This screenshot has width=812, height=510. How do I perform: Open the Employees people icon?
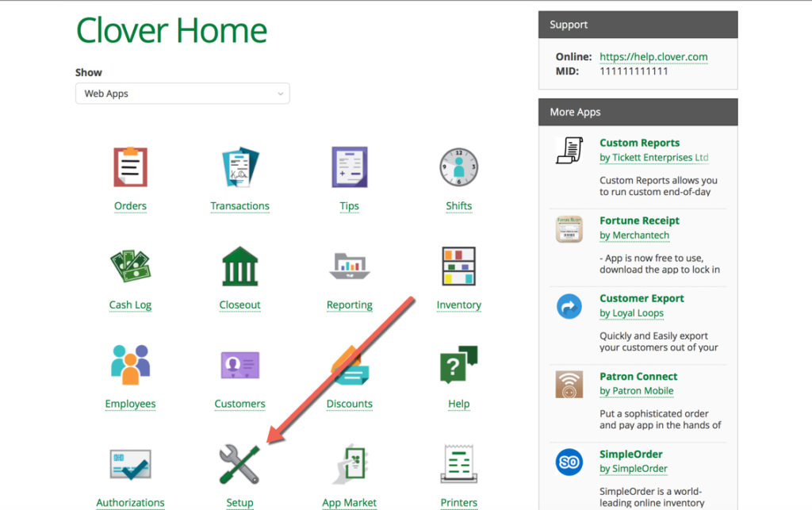[x=131, y=365]
